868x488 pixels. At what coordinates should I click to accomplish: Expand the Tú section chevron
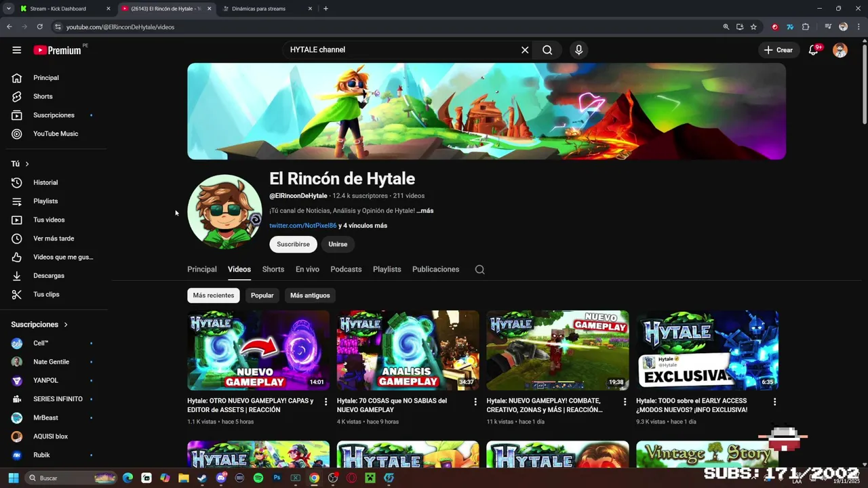coord(27,164)
